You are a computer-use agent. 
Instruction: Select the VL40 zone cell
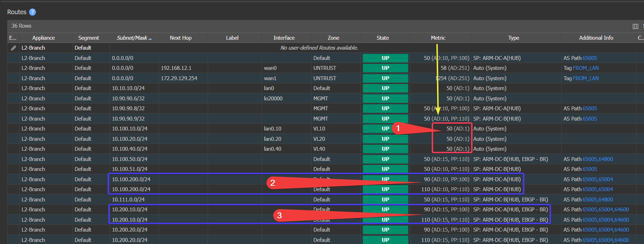(336, 149)
